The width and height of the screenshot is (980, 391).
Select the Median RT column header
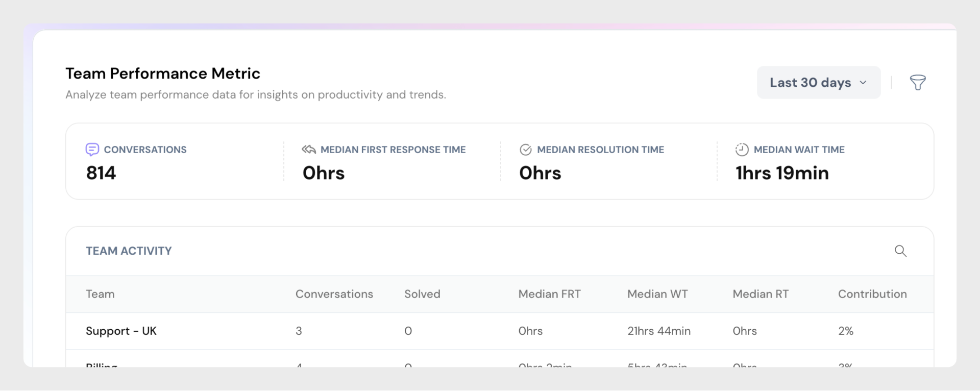coord(761,294)
